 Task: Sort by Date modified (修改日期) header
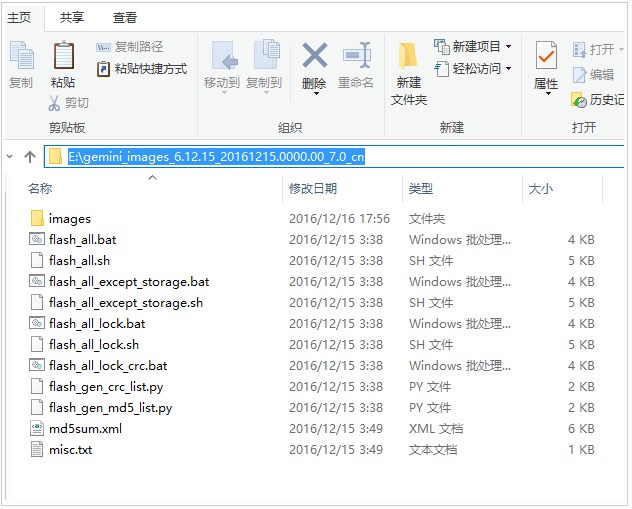pyautogui.click(x=313, y=189)
